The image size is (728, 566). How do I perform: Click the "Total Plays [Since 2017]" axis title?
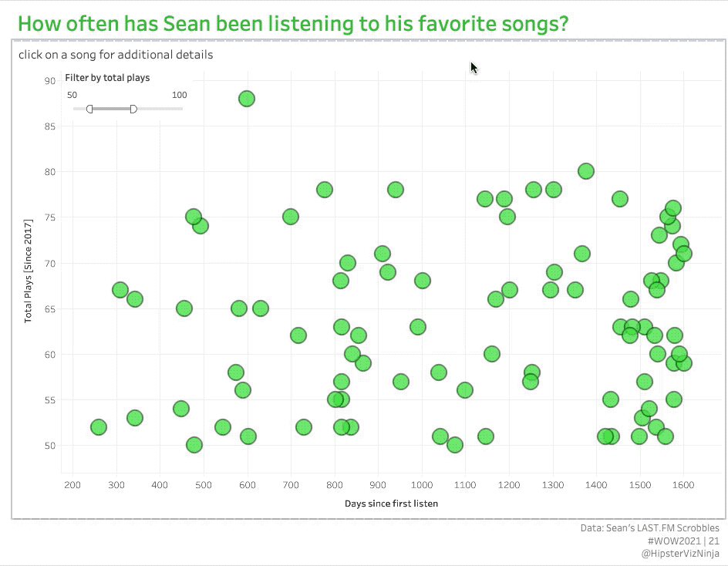click(28, 271)
